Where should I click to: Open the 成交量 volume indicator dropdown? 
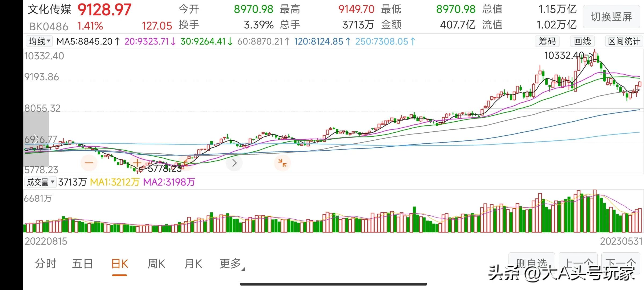coord(41,182)
